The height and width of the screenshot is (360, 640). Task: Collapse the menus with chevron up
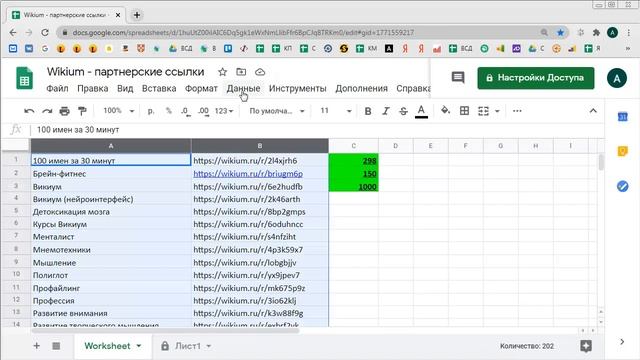click(593, 111)
